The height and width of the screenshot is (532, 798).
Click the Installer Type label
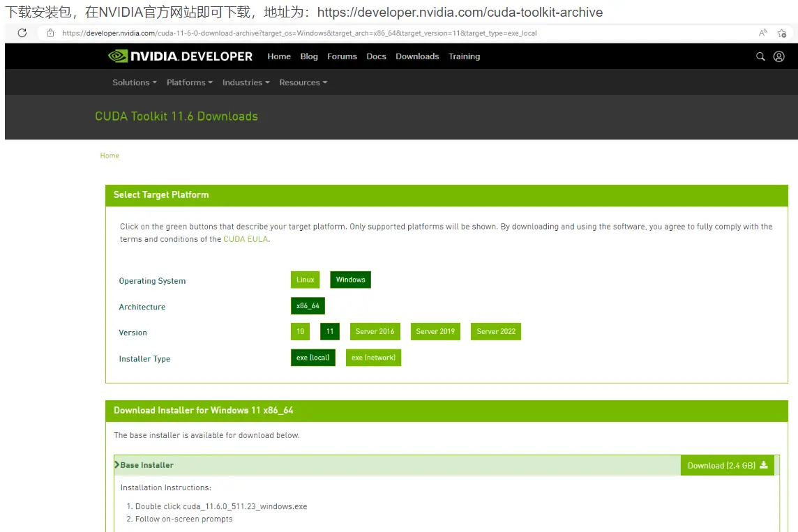click(144, 359)
